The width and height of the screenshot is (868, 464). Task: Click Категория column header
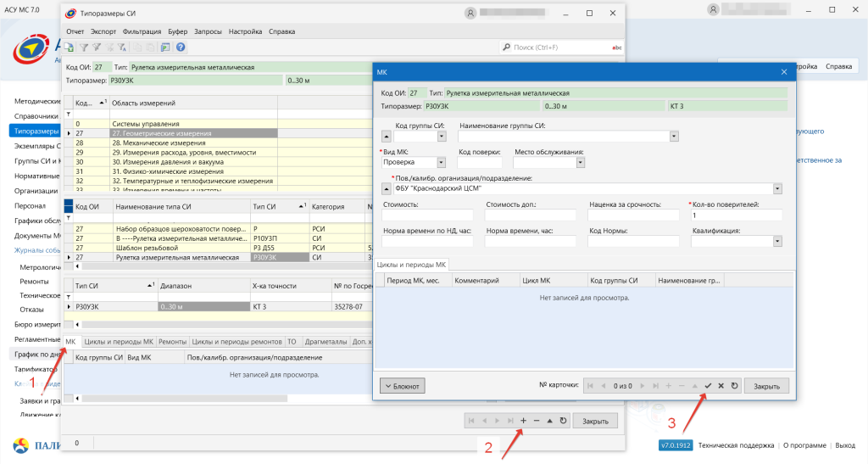click(337, 206)
